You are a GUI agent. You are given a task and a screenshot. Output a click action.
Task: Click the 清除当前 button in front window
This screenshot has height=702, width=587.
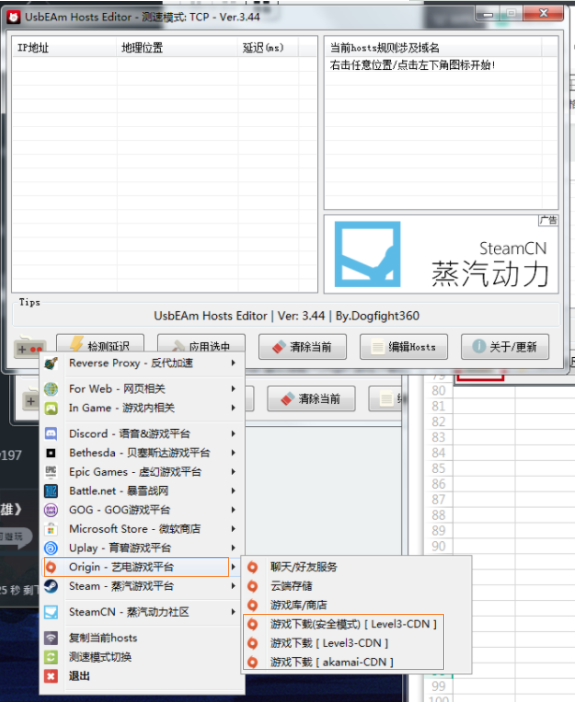(x=302, y=347)
